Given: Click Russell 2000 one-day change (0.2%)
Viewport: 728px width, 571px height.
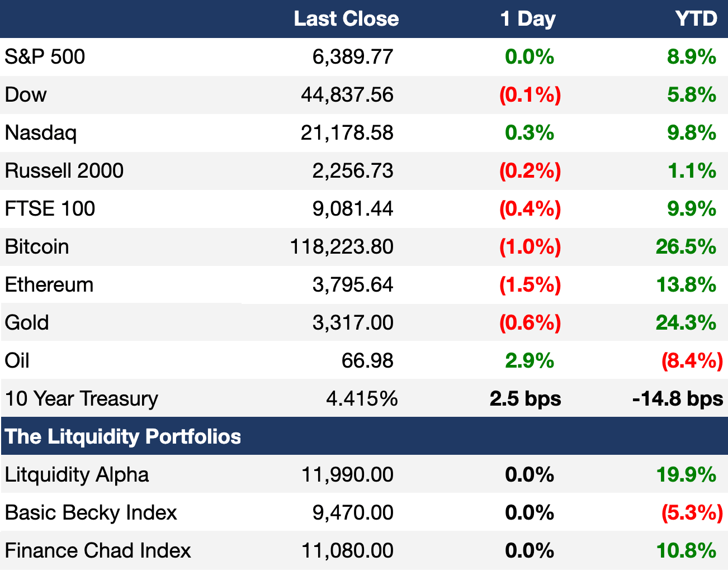Looking at the screenshot, I should 530,171.
